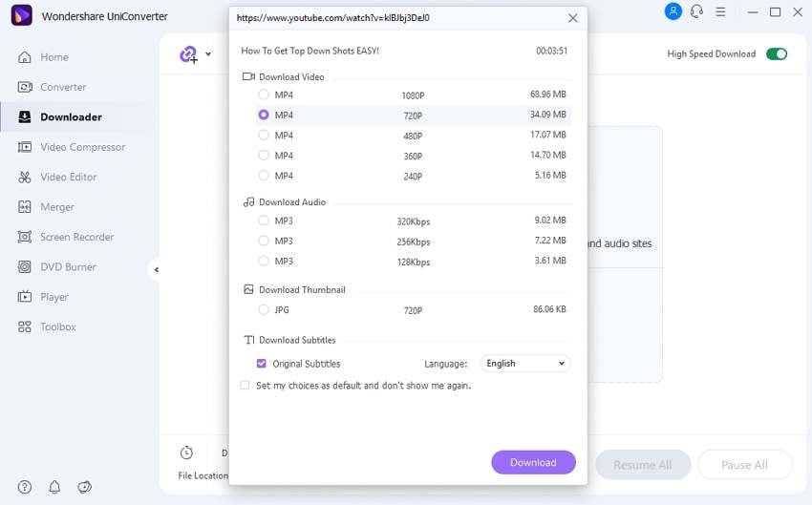Check 'Set my choices as default' box
This screenshot has width=812, height=505.
pyautogui.click(x=246, y=386)
